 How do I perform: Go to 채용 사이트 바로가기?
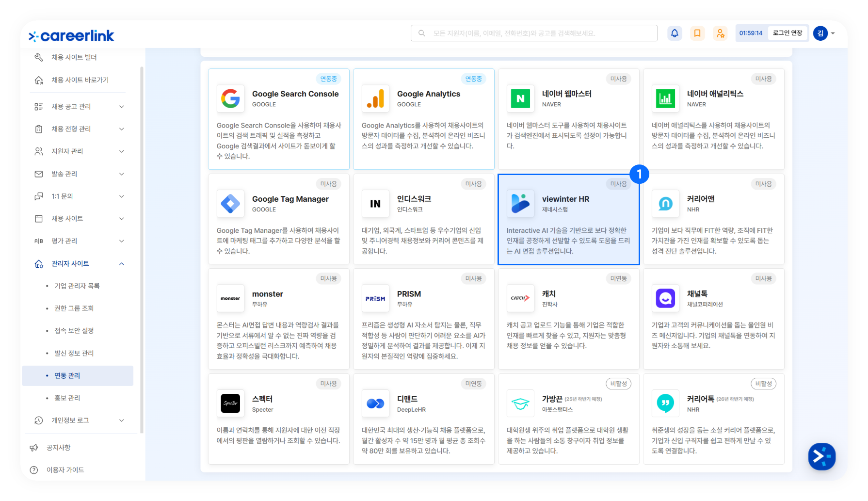tap(80, 80)
